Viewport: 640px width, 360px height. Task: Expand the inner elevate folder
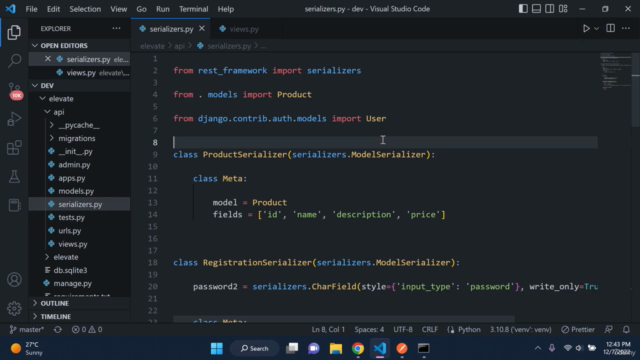click(79, 257)
